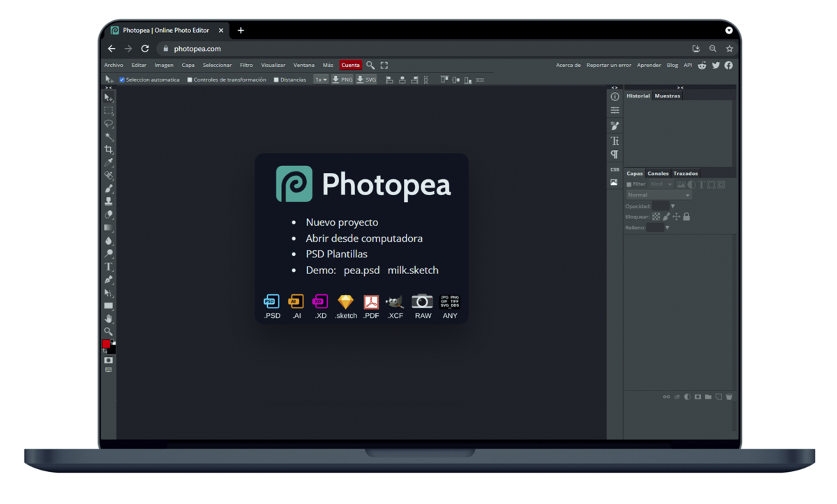Viewport: 837px width, 504px height.
Task: Open the Normal blend mode dropdown
Action: point(658,195)
